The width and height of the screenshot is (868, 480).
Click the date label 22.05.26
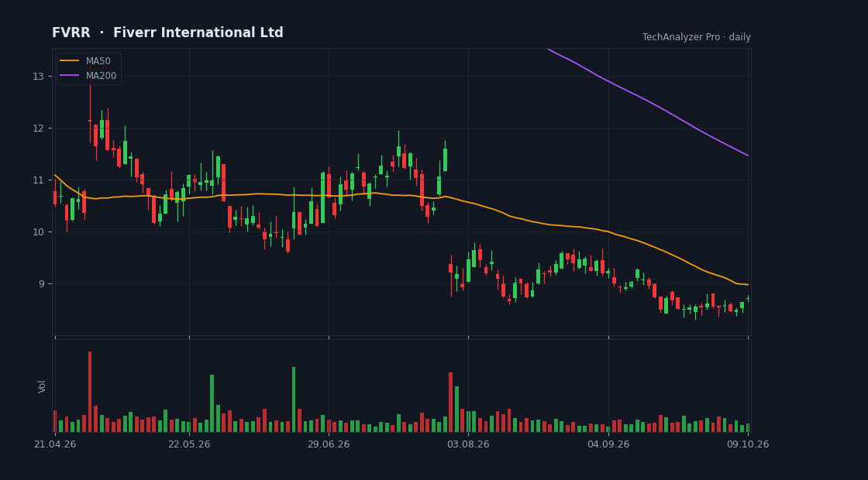189,444
